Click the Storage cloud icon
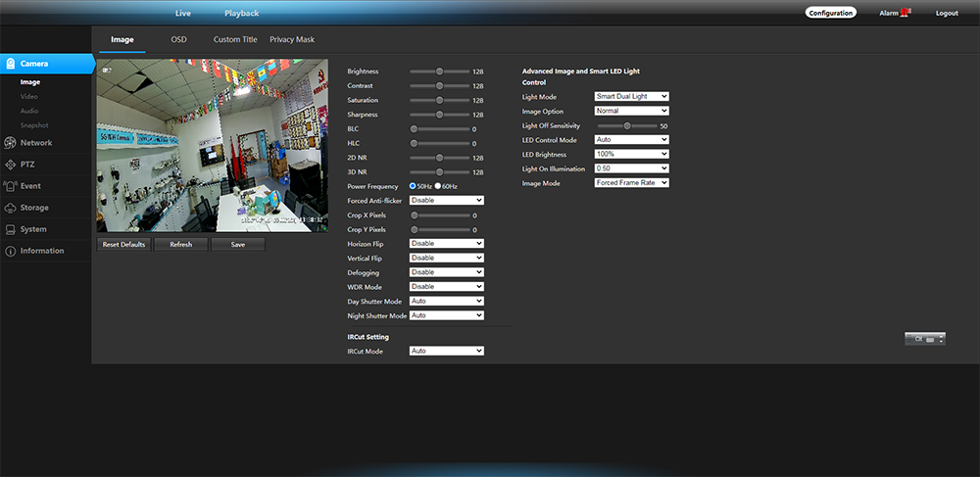 click(x=10, y=208)
